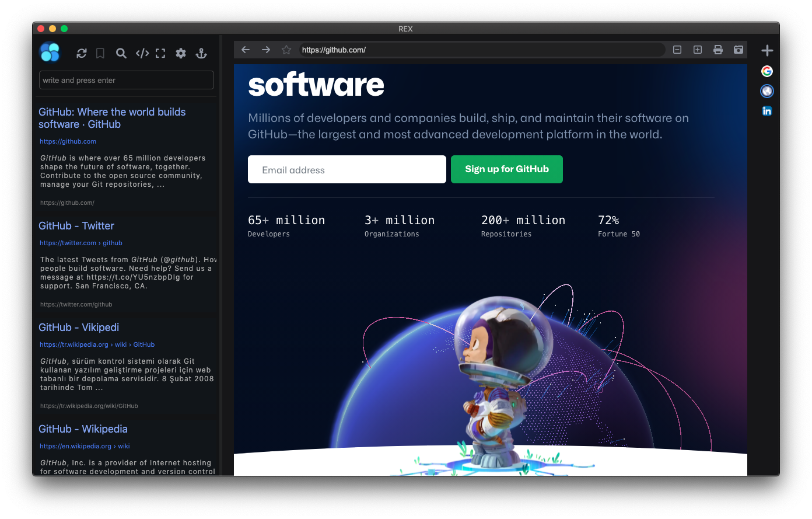The image size is (812, 519).
Task: Click the '200+ million' Repositories statistic
Action: [x=523, y=220]
